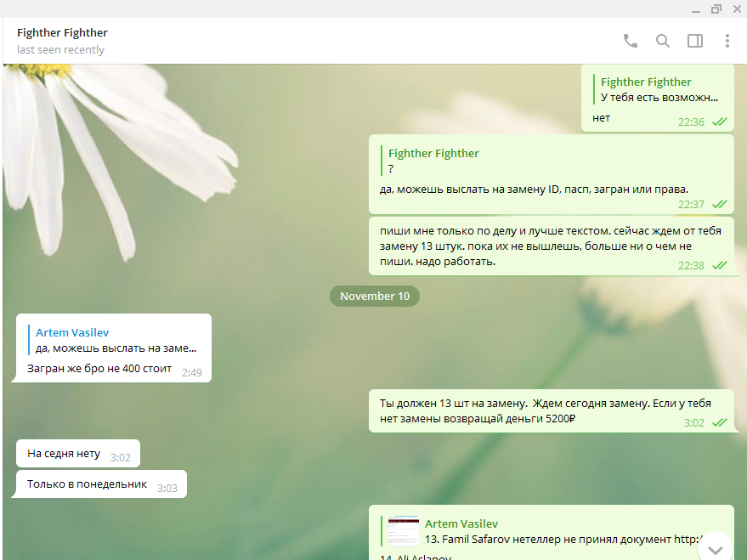Select message starting 'пиши мне только по делу'

550,246
